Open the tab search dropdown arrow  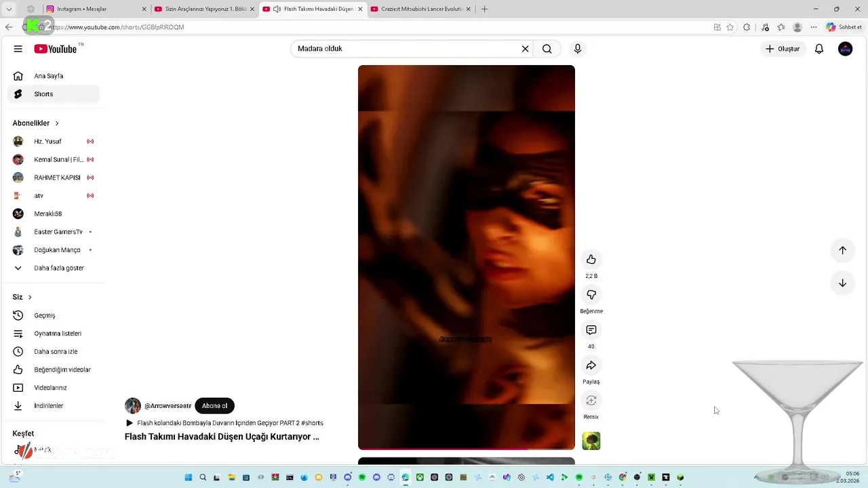[x=9, y=9]
